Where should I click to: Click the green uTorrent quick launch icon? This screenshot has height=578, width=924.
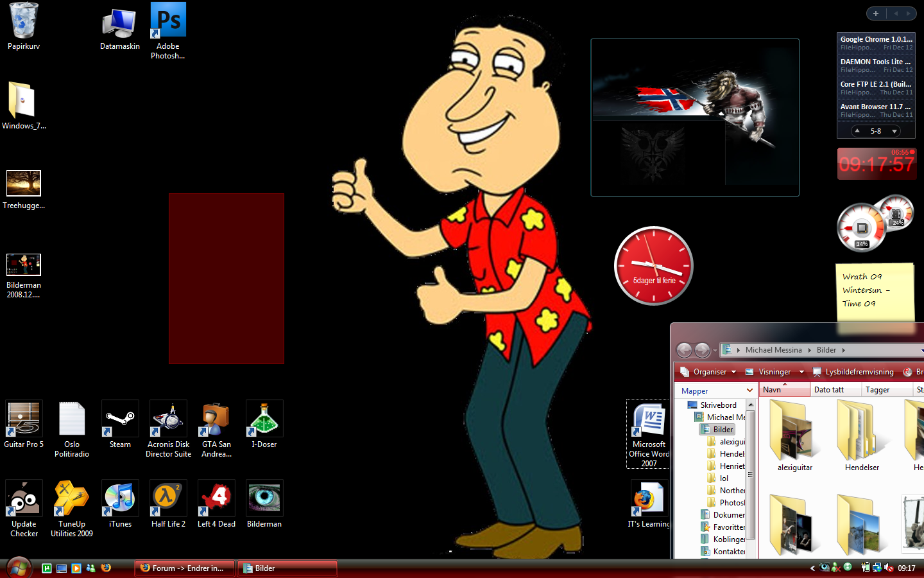[x=47, y=568]
